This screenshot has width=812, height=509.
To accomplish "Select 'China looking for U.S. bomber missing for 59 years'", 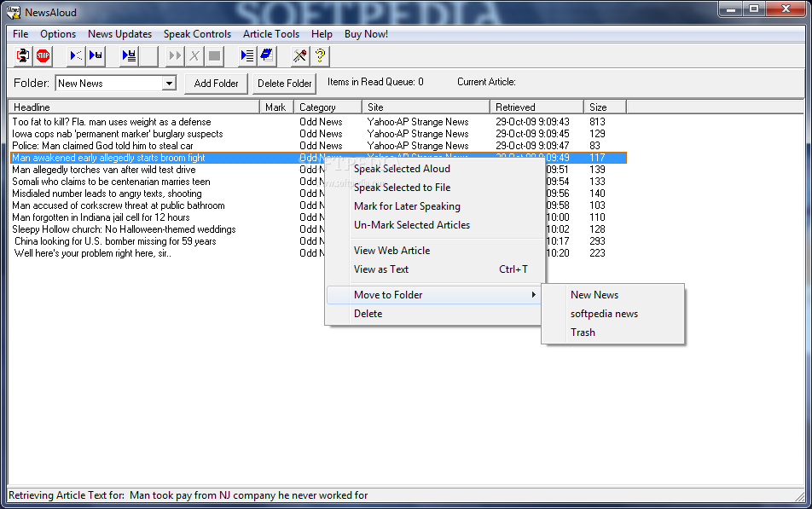I will [x=115, y=240].
